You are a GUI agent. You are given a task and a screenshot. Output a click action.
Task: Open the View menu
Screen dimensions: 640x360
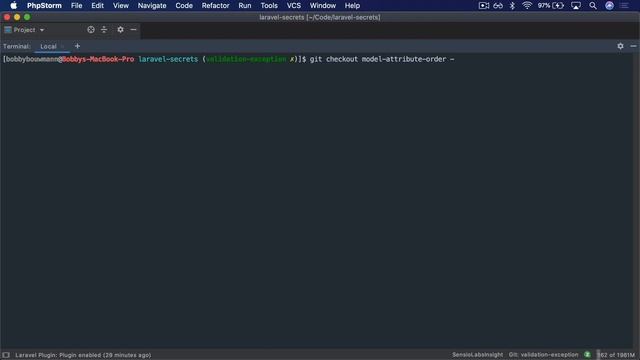pyautogui.click(x=120, y=5)
